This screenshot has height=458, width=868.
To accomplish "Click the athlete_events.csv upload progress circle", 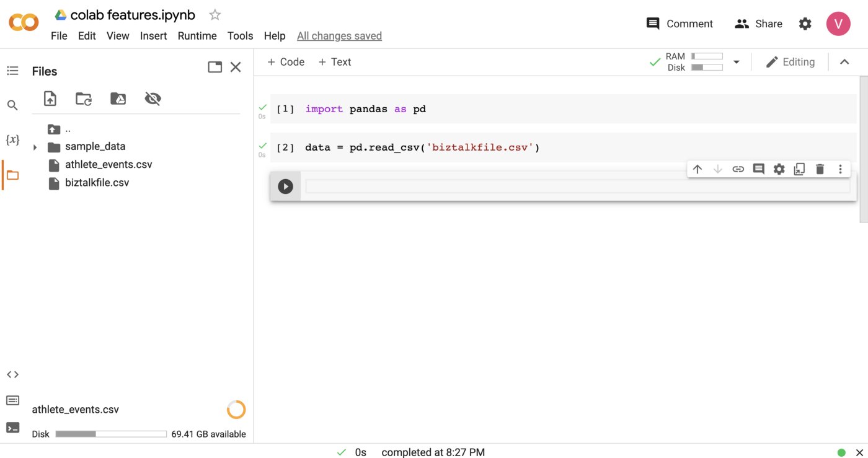I will tap(236, 410).
